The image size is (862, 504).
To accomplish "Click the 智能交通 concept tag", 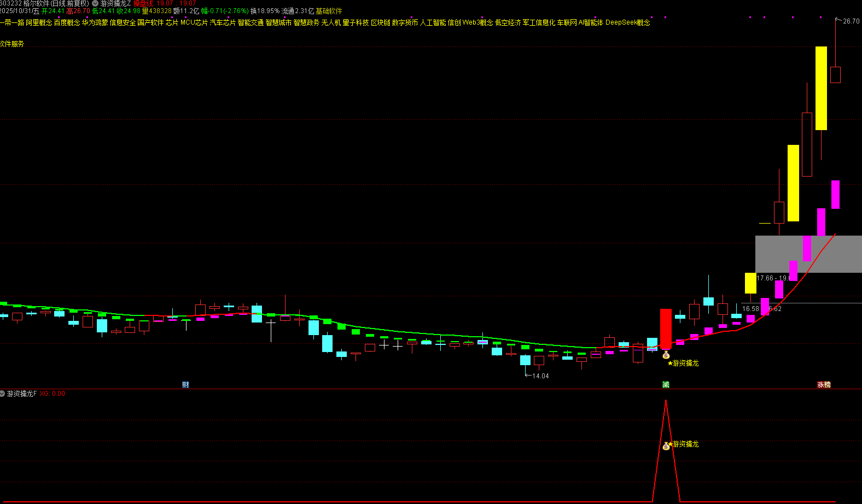I will (x=251, y=22).
